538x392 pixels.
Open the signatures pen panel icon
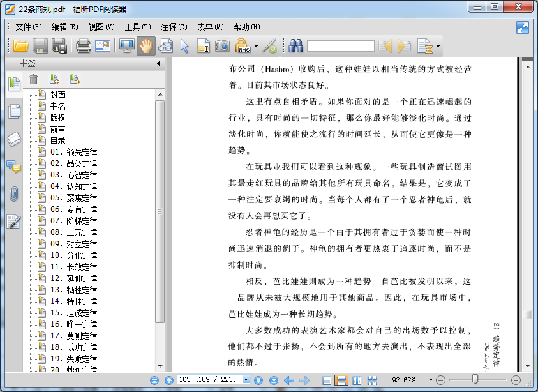coord(14,222)
